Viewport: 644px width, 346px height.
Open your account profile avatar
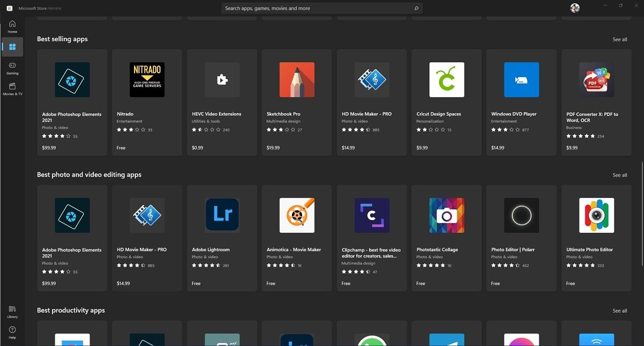(x=574, y=8)
